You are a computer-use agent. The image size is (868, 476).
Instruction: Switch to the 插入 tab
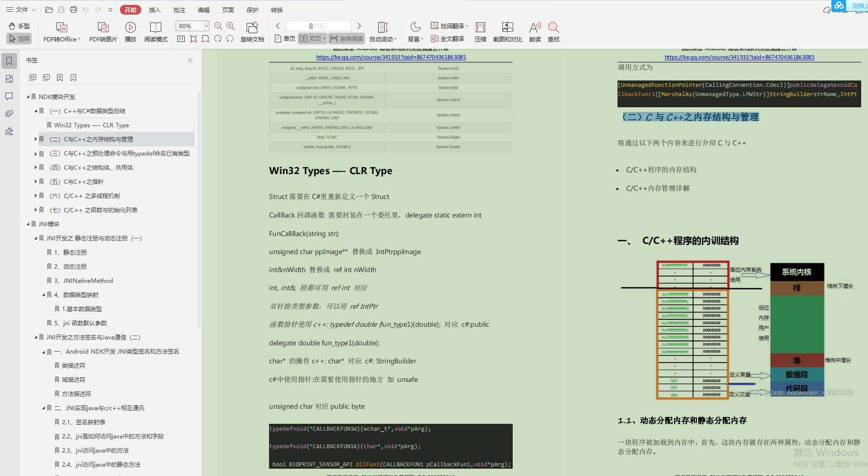click(x=154, y=10)
